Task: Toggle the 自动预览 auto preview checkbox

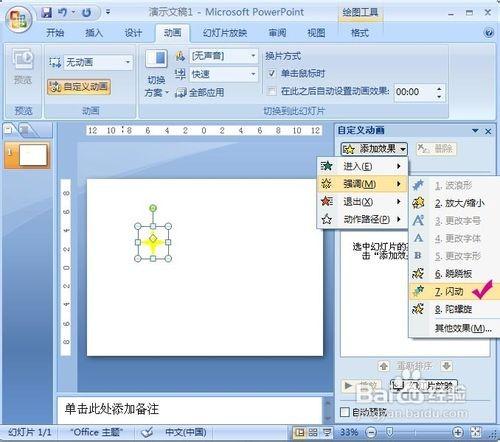Action: tap(345, 412)
